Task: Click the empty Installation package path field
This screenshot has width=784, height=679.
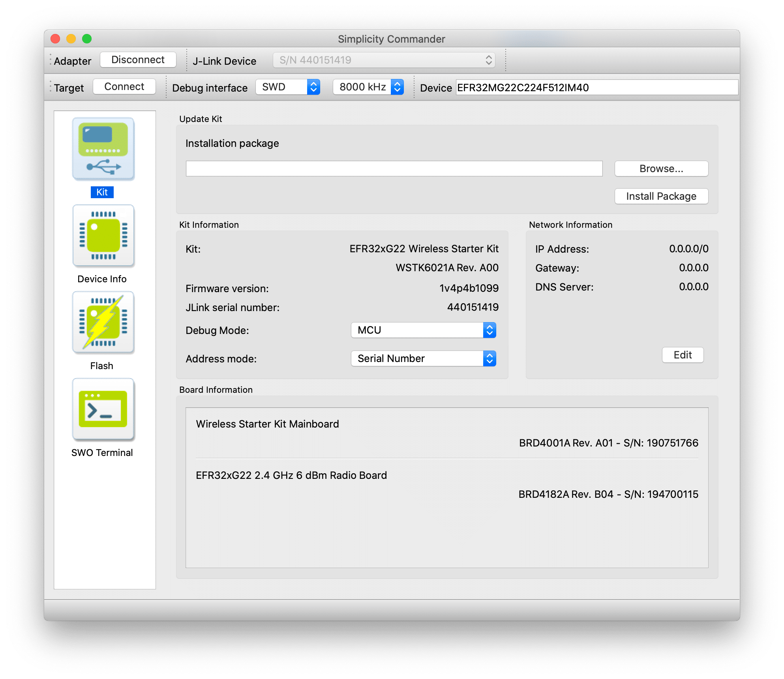Action: 394,168
